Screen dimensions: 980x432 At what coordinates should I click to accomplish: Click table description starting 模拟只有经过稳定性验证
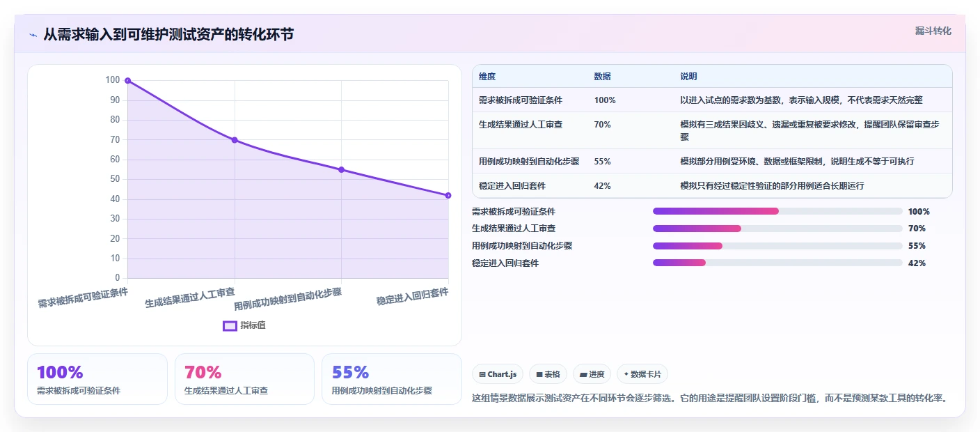[772, 186]
